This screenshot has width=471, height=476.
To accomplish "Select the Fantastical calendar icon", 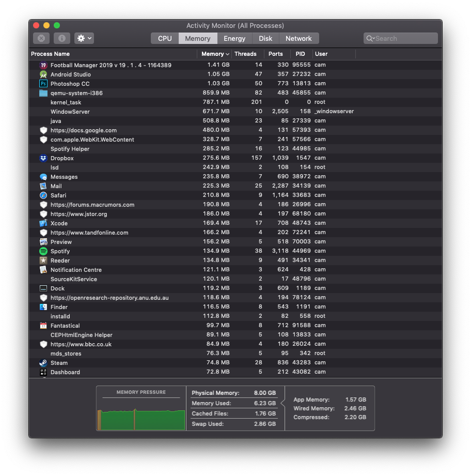I will [x=43, y=326].
